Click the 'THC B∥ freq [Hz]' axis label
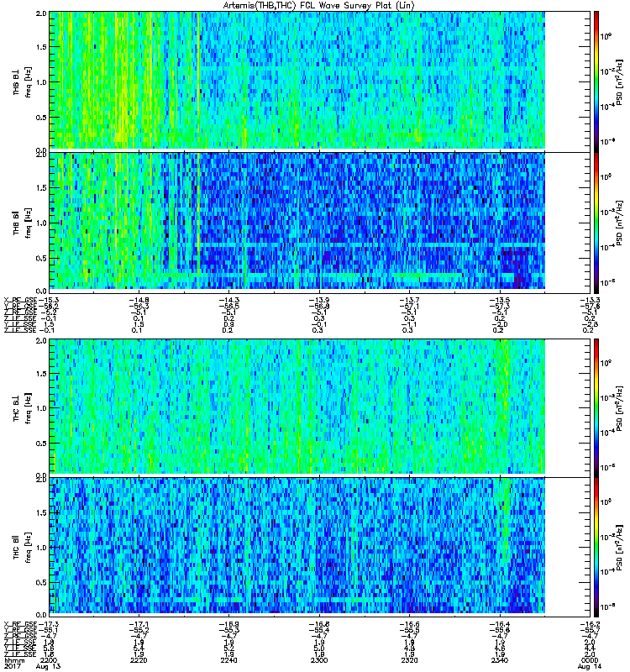This screenshot has height=672, width=630. (x=22, y=548)
